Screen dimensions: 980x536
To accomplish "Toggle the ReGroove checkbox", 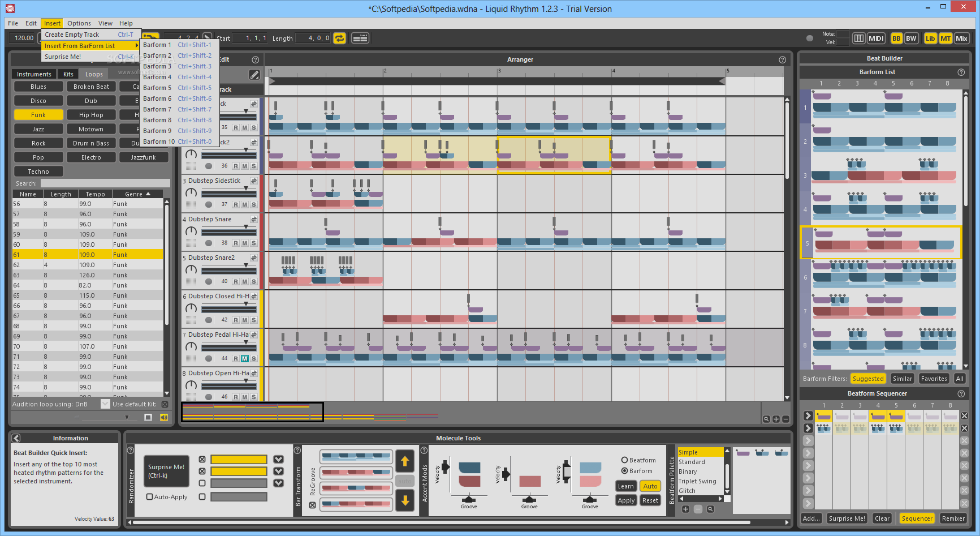I will (x=312, y=505).
